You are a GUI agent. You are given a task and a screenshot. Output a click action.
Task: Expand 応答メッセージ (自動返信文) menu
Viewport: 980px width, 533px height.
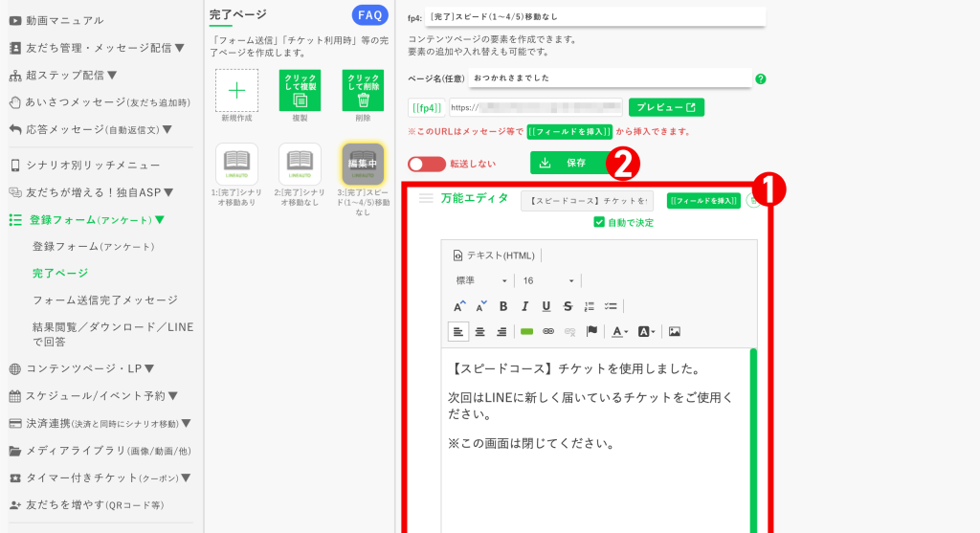coord(91,130)
